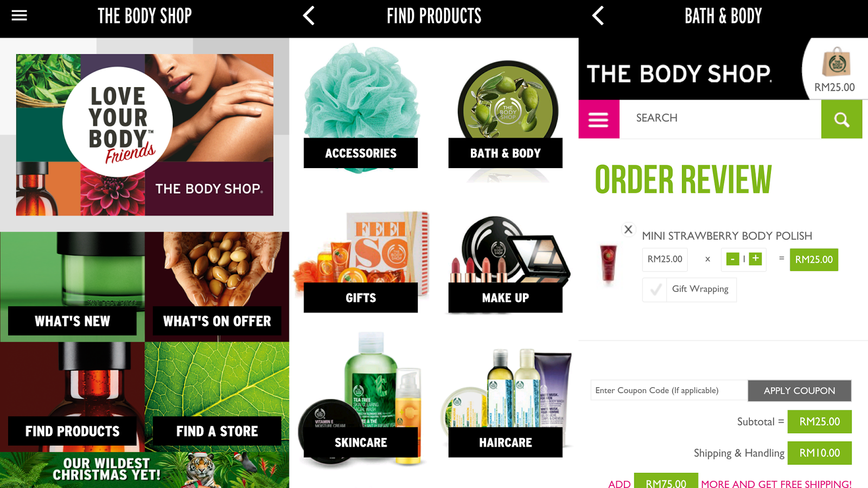Tap the Our Wildest Christmas Yet banner
Viewport: 868px width, 488px height.
pos(144,470)
